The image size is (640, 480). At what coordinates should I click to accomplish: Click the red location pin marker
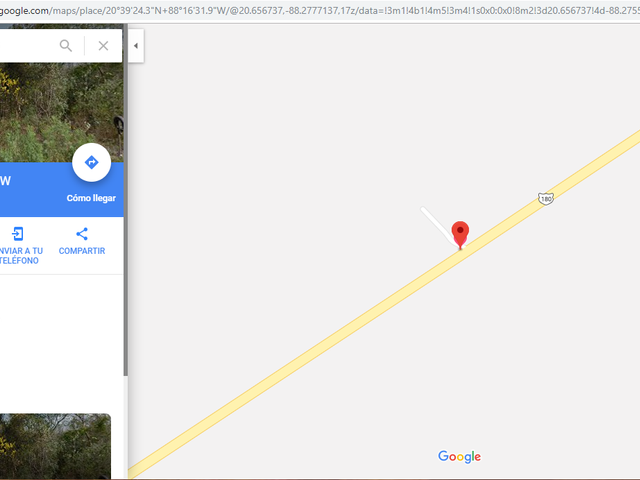pyautogui.click(x=460, y=234)
